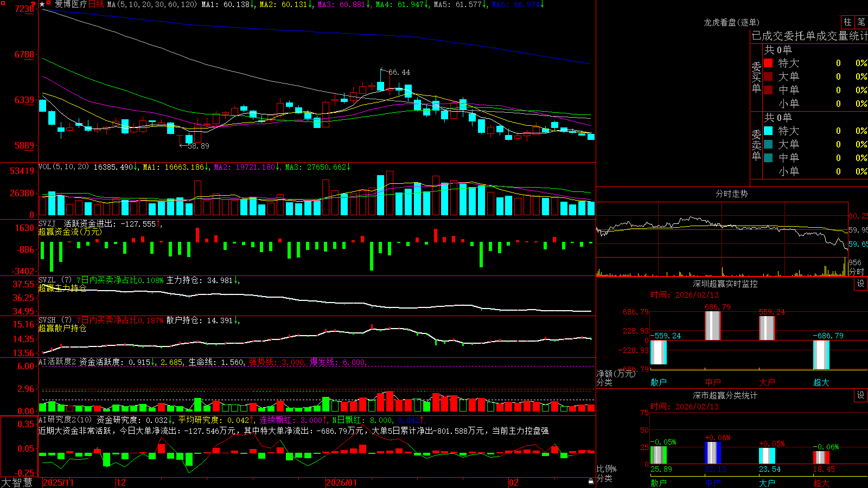Open the AI活跃度2 indicator label
868x488 pixels.
click(58, 362)
